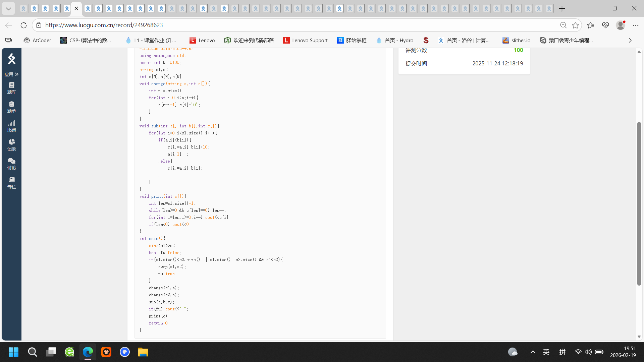Open the 题库 problem set sidebar icon
Image resolution: width=644 pixels, height=362 pixels.
[11, 88]
